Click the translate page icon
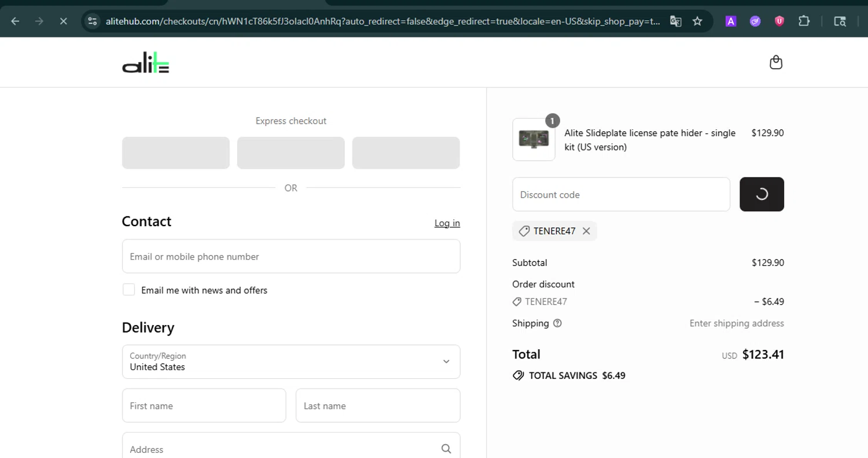The image size is (868, 458). [x=675, y=21]
